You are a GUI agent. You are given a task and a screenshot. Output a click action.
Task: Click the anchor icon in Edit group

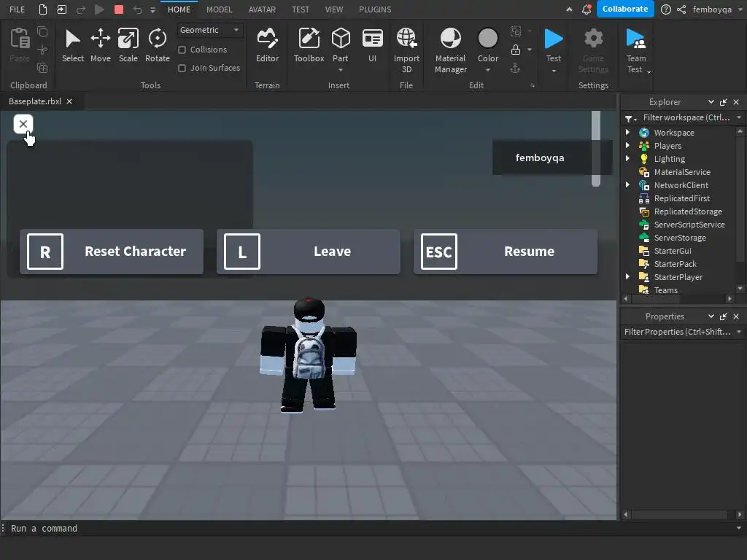point(515,68)
